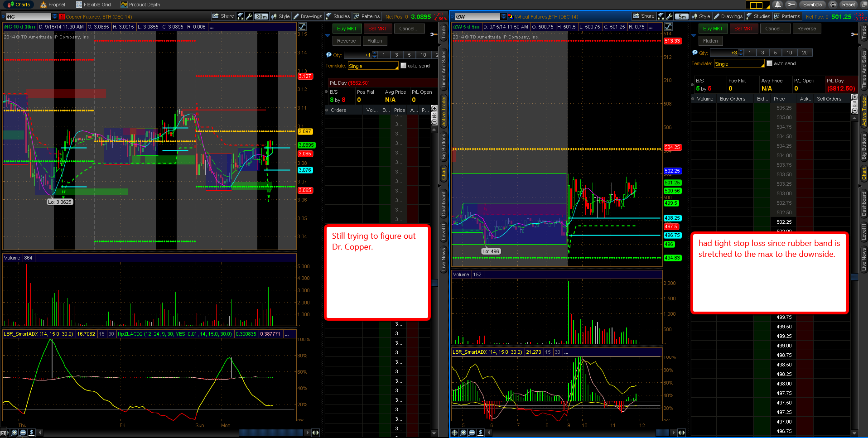Click the help icon beside wheat Qty
The width and height of the screenshot is (868, 438).
pos(695,53)
